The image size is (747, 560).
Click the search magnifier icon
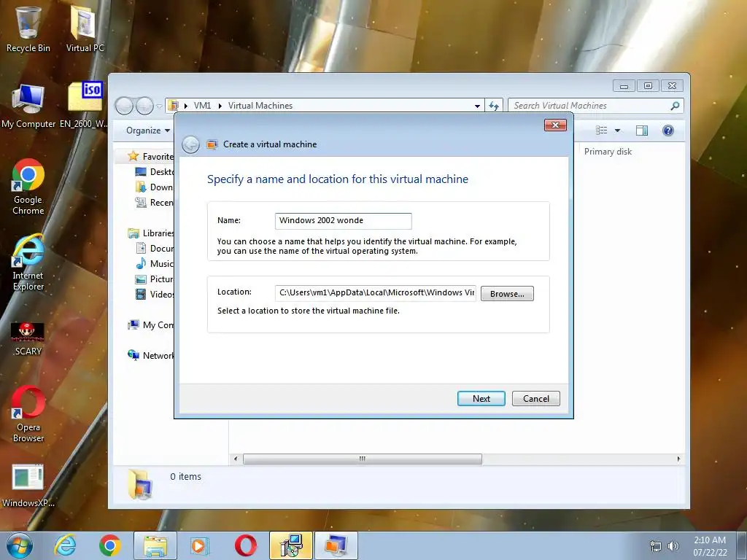tap(675, 106)
